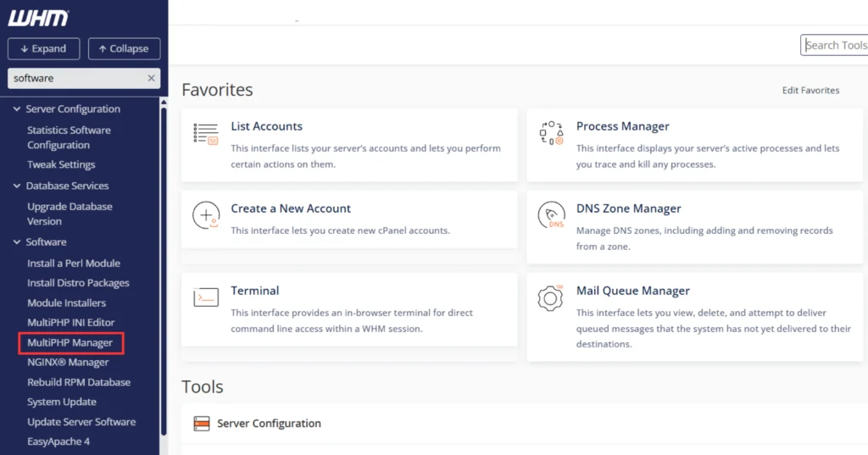Collapse the Server Configuration sidebar section
The height and width of the screenshot is (455, 868).
pos(17,109)
